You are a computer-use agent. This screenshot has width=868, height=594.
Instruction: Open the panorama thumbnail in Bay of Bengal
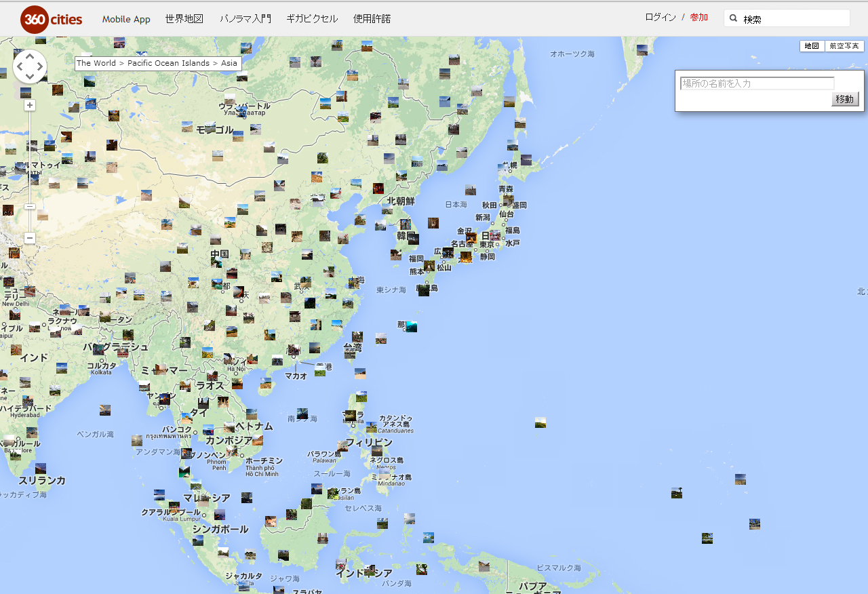(105, 410)
